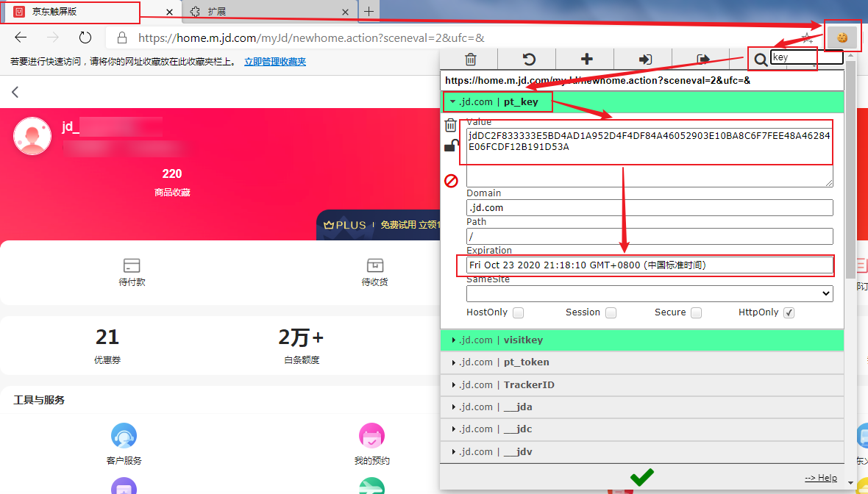Delete the pt_key cookie via trash icon
This screenshot has height=494, width=868.
pyautogui.click(x=451, y=126)
